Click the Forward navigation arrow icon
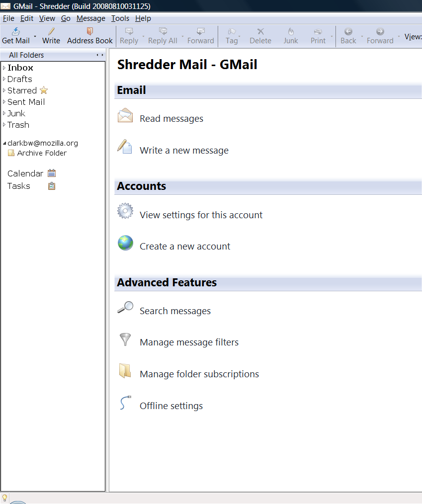 click(x=380, y=31)
